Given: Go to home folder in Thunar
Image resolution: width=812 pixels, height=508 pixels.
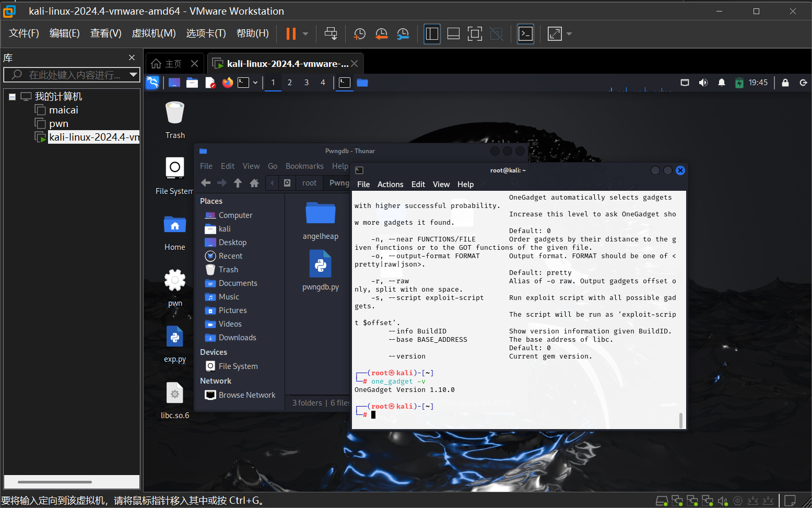Looking at the screenshot, I should [254, 183].
